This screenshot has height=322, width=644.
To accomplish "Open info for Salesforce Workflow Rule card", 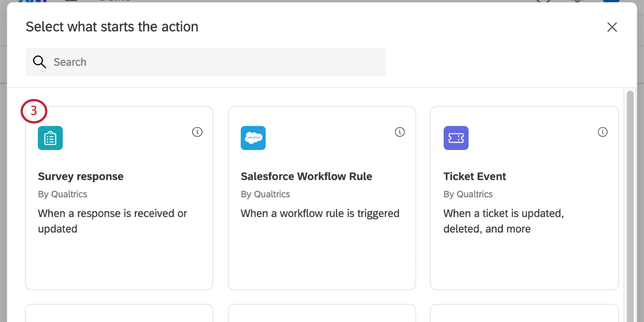I will point(400,132).
